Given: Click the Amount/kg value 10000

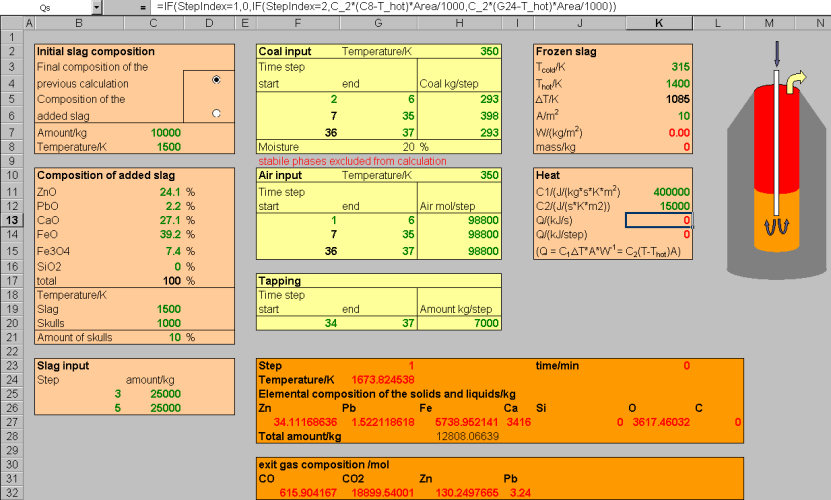Looking at the screenshot, I should tap(165, 132).
